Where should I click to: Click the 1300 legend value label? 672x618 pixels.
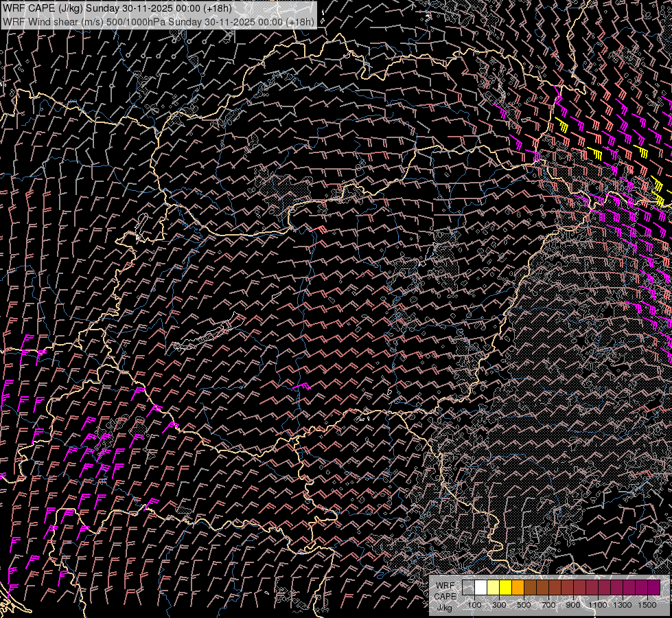[x=623, y=605]
